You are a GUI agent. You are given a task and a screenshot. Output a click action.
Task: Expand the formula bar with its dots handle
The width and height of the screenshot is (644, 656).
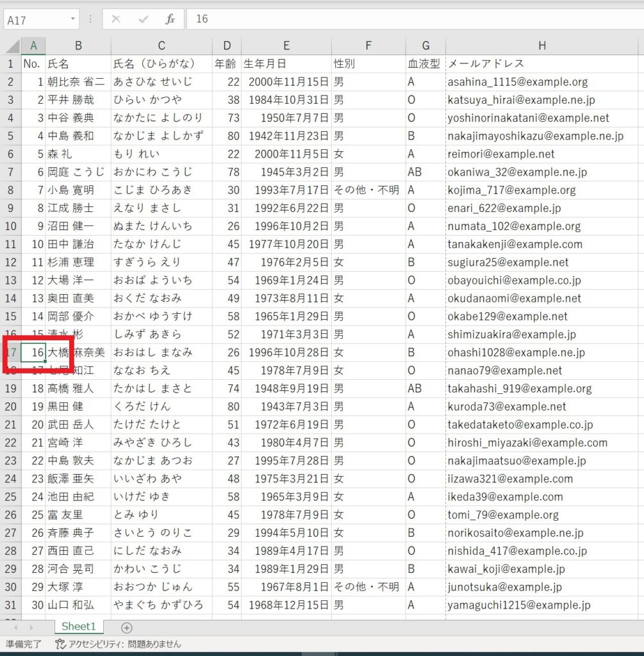coord(90,19)
